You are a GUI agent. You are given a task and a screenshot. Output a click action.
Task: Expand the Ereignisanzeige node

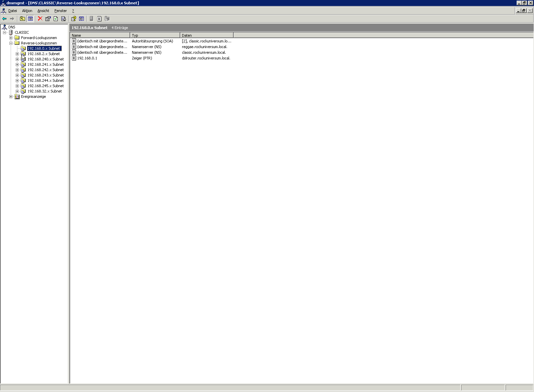11,96
